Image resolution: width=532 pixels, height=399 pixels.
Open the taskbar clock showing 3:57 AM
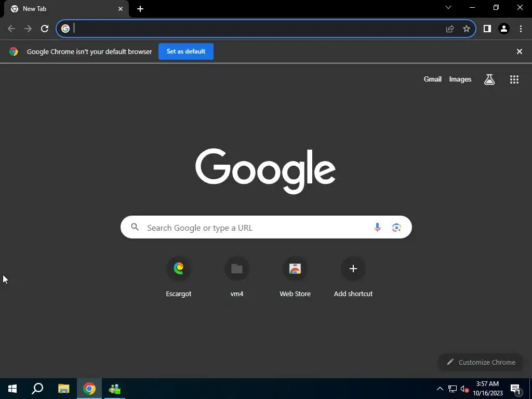click(487, 389)
